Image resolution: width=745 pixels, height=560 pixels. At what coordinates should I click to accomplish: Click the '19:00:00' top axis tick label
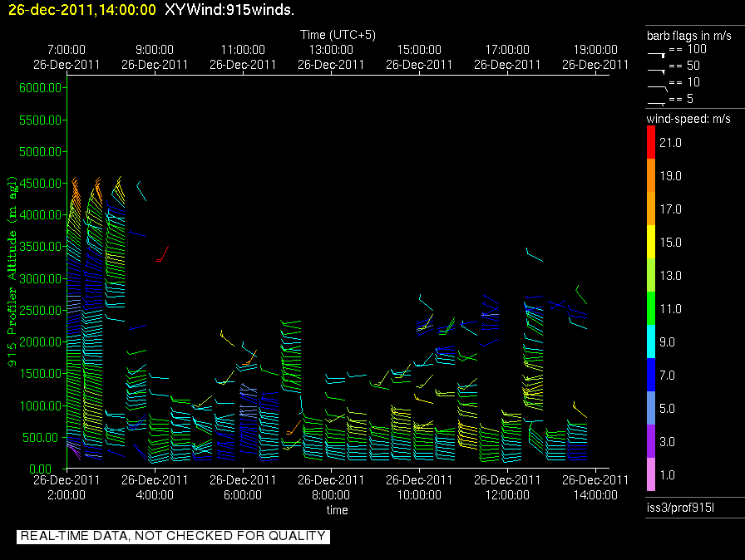(x=595, y=49)
